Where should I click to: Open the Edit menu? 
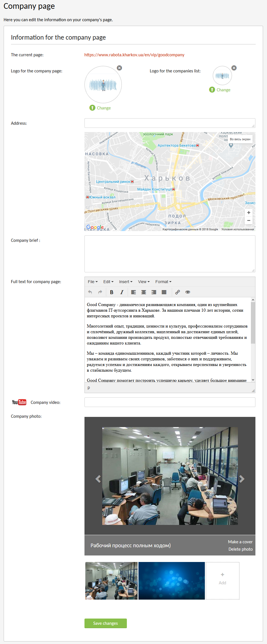(x=108, y=282)
